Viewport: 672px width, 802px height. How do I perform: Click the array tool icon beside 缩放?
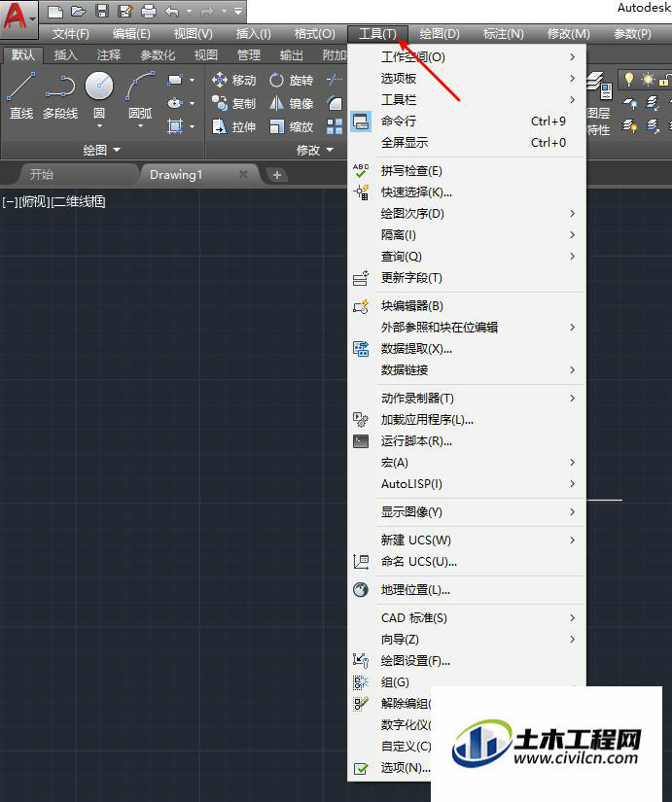[335, 126]
